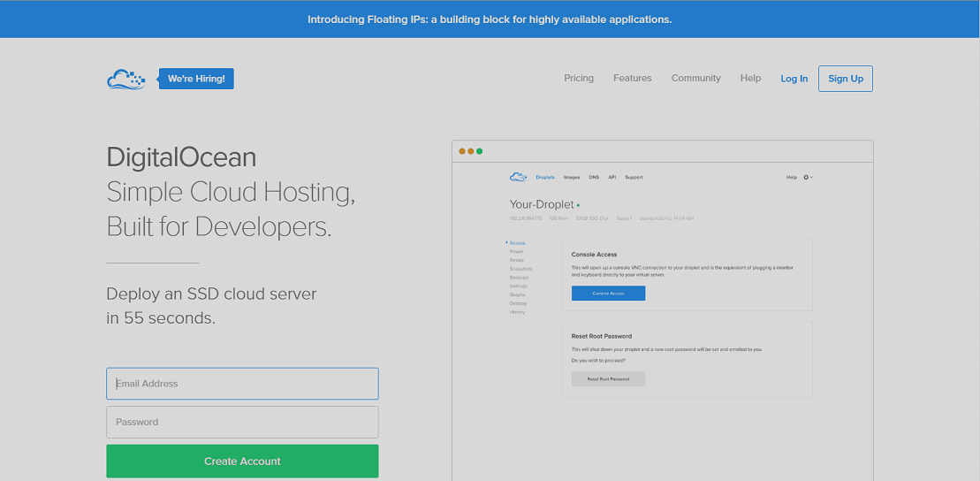
Task: Select the Images tab in dashboard preview
Action: click(x=571, y=177)
